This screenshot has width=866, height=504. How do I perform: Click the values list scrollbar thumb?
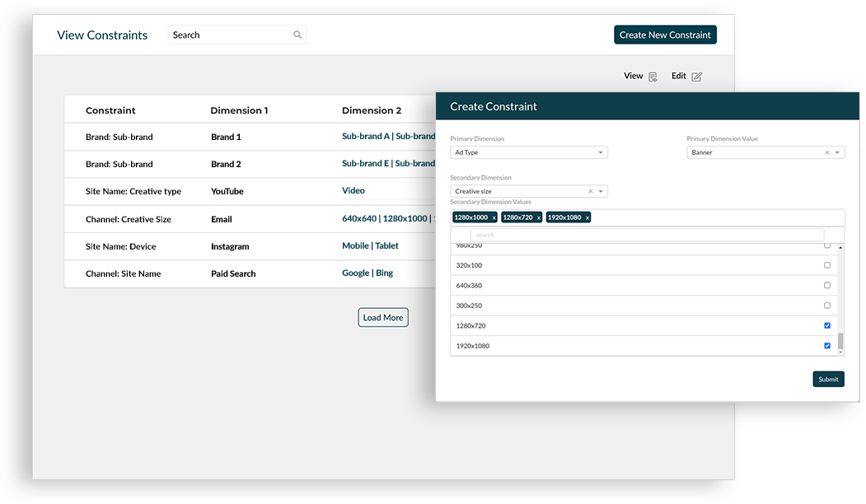pyautogui.click(x=840, y=341)
